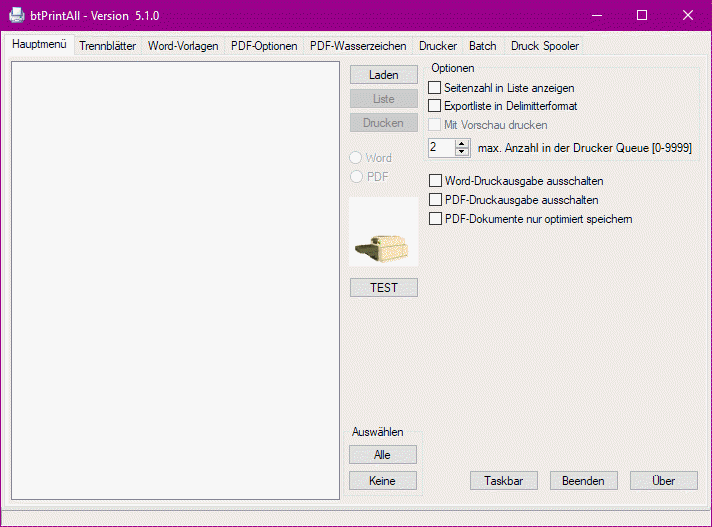The height and width of the screenshot is (527, 712).
Task: Enable Seitenzahl in Liste anzeigen checkbox
Action: [x=435, y=88]
